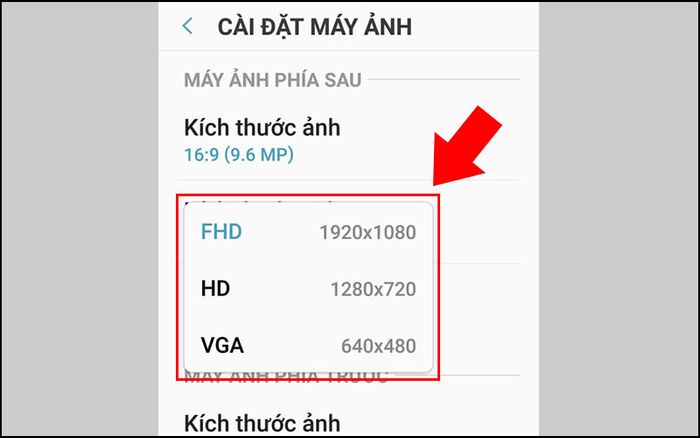
Task: Click the gray margin right of the phone screen
Action: pos(618,219)
